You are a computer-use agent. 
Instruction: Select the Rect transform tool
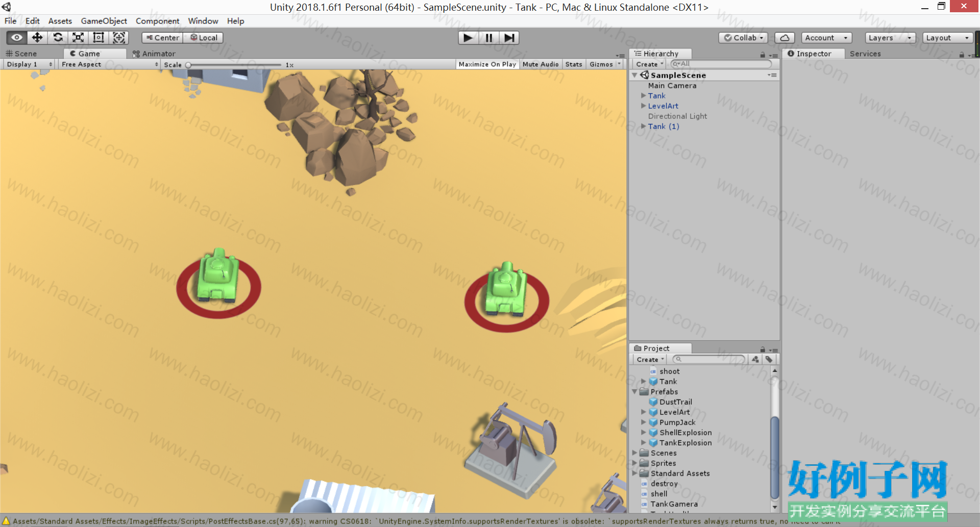tap(99, 38)
